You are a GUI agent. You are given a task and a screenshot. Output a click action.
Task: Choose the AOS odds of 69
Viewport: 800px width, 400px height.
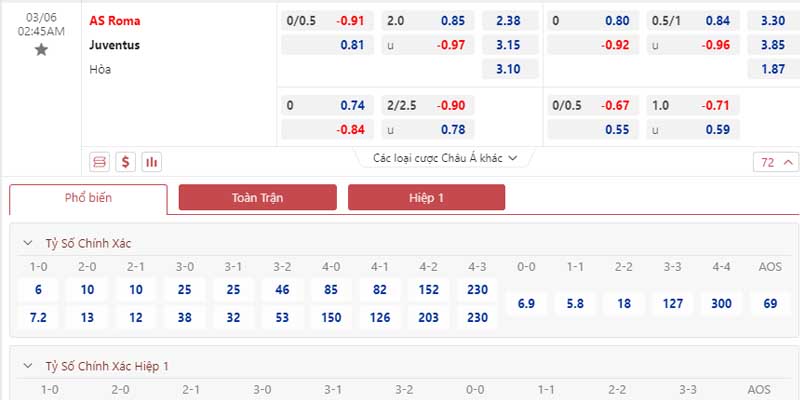point(770,303)
